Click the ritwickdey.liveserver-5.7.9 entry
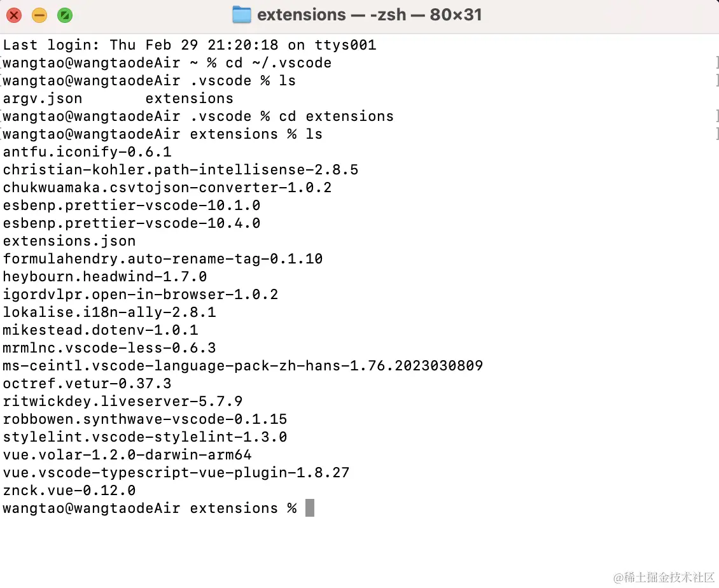 (123, 402)
